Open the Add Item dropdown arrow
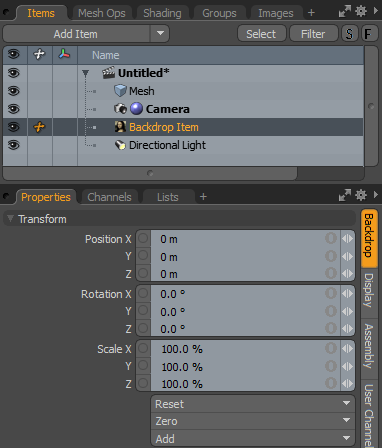The image size is (382, 448). click(x=160, y=33)
